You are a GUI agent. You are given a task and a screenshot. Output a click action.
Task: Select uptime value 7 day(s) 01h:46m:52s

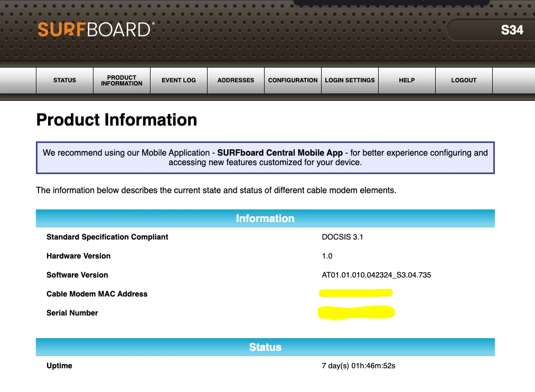tap(358, 366)
